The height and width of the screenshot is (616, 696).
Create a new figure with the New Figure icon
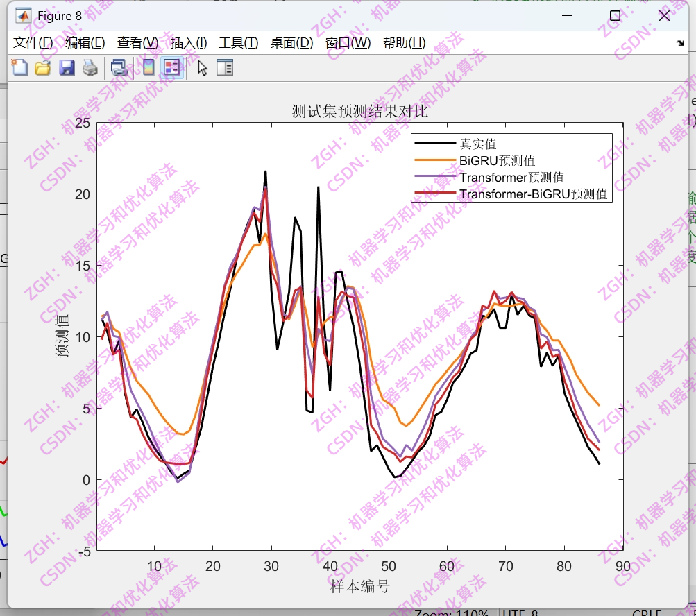pos(19,67)
